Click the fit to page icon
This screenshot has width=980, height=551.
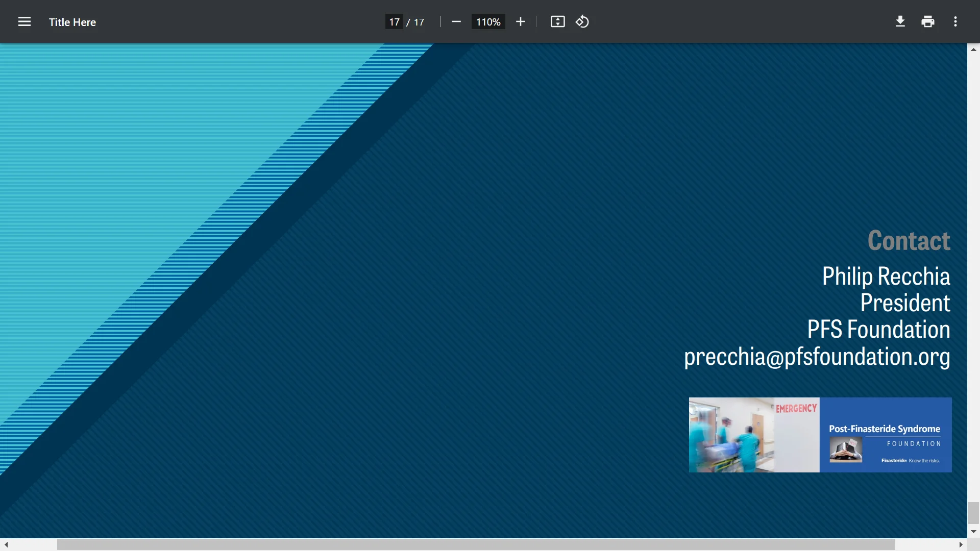click(x=557, y=22)
